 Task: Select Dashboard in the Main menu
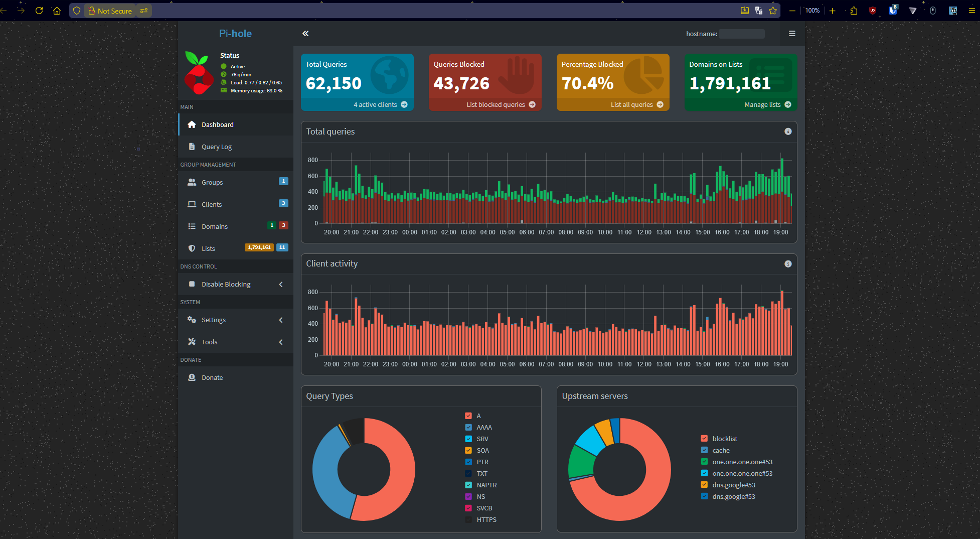pos(217,124)
